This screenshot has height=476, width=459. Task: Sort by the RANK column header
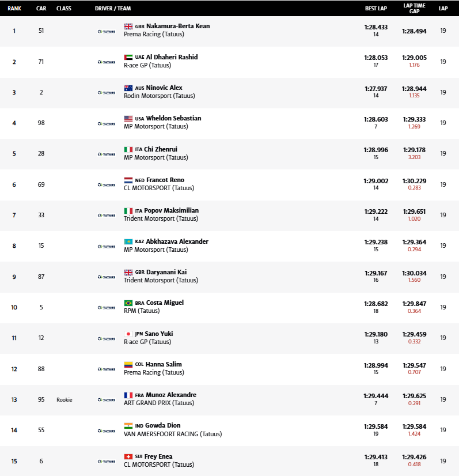click(x=14, y=9)
